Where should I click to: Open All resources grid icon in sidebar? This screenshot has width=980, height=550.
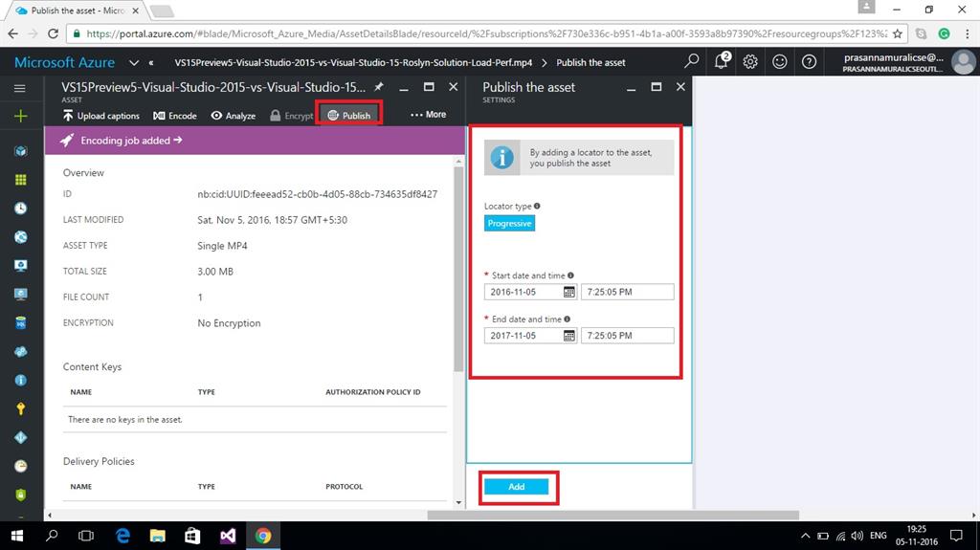21,180
